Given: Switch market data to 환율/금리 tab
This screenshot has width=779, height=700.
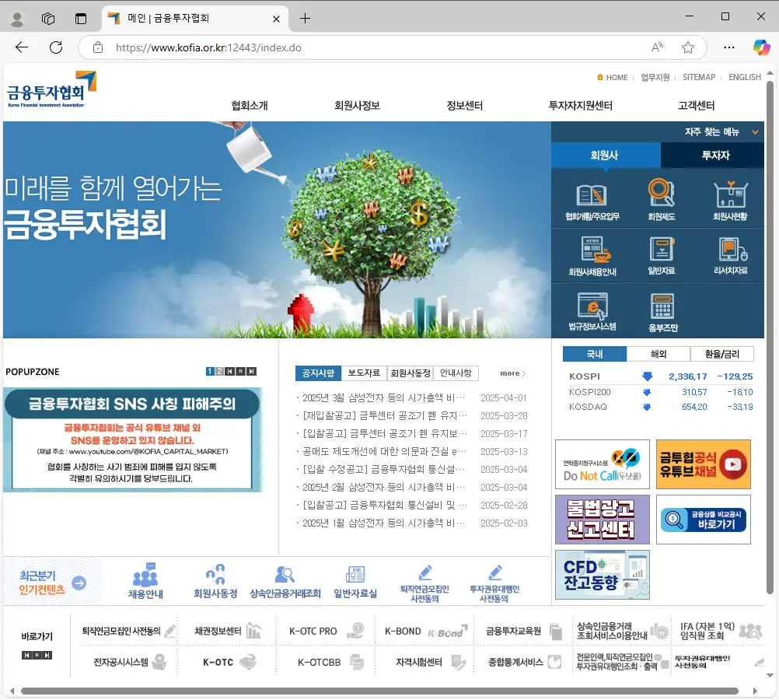Looking at the screenshot, I should [722, 354].
